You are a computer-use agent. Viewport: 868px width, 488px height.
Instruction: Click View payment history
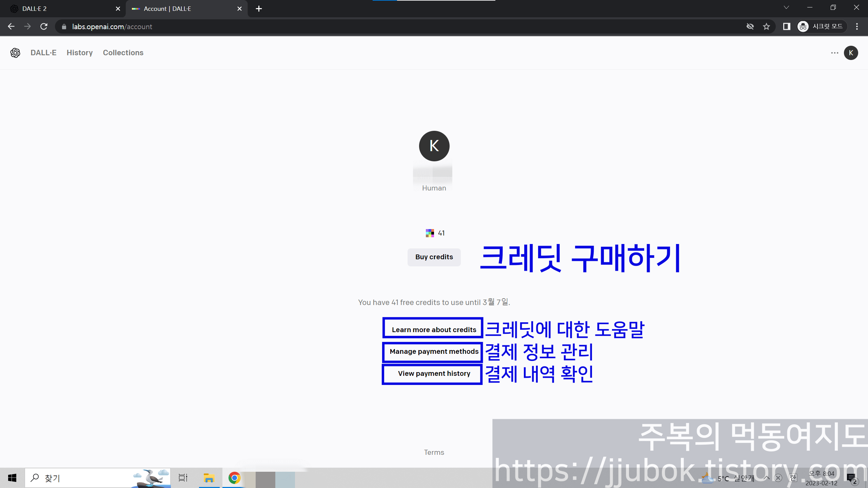coord(434,373)
